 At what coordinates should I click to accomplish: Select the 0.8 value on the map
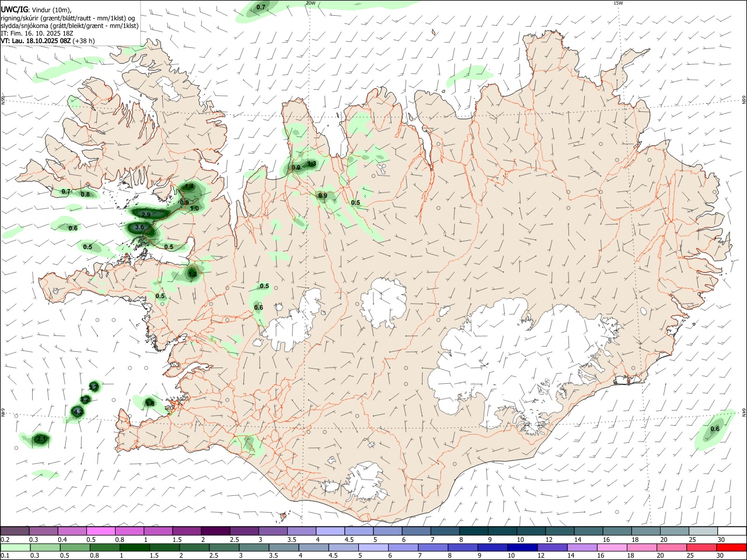click(x=85, y=194)
